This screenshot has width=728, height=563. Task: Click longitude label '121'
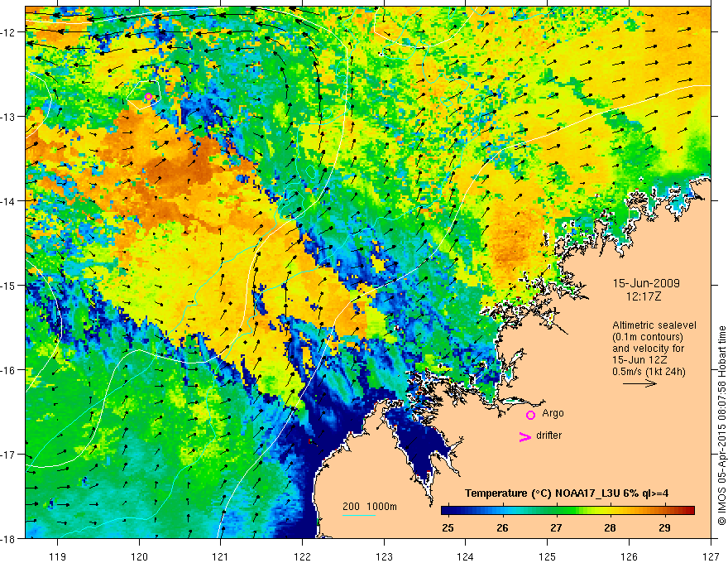coord(221,556)
